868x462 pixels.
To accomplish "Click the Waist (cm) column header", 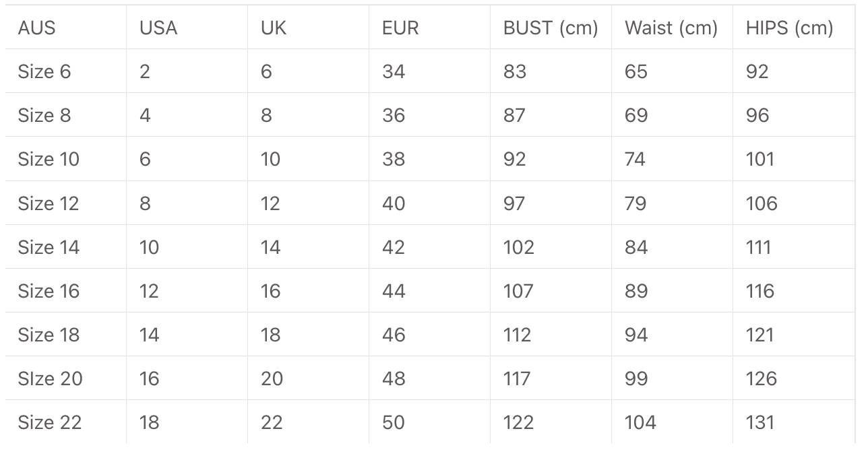I will [671, 28].
